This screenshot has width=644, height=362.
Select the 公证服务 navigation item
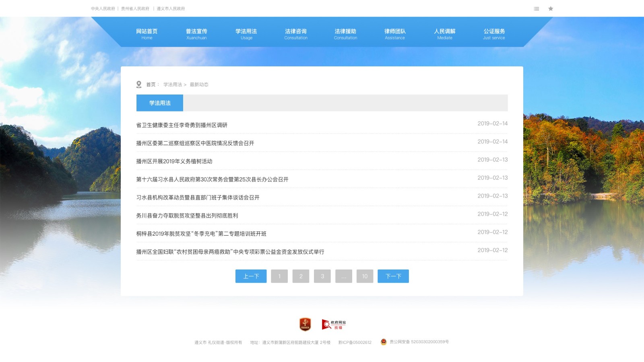point(494,34)
